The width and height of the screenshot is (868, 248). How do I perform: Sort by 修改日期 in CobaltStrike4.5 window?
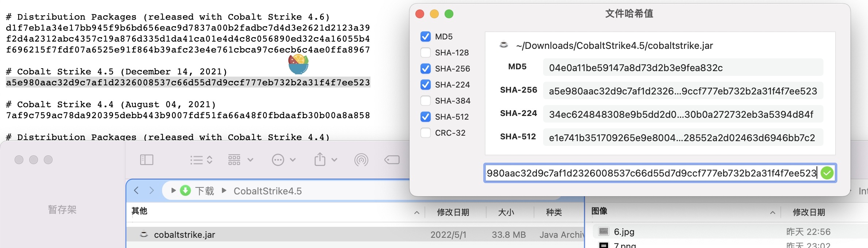pyautogui.click(x=453, y=212)
